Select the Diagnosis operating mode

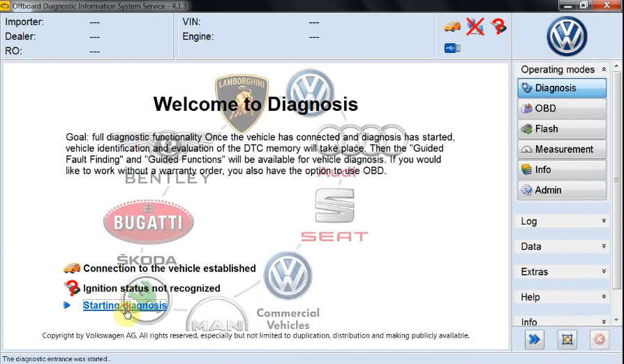tap(562, 88)
